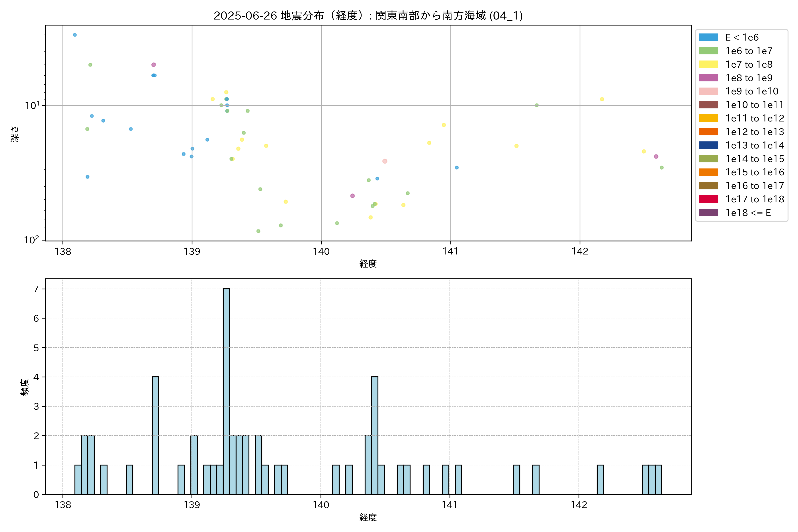Image resolution: width=798 pixels, height=532 pixels.
Task: Click the pink '1e9 to 1e10' legend swatch
Action: (x=708, y=91)
